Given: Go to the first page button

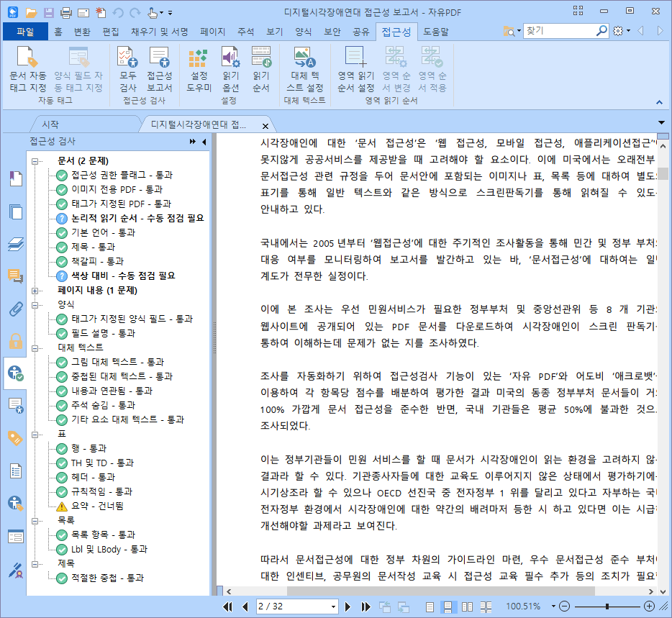Looking at the screenshot, I should (x=227, y=606).
